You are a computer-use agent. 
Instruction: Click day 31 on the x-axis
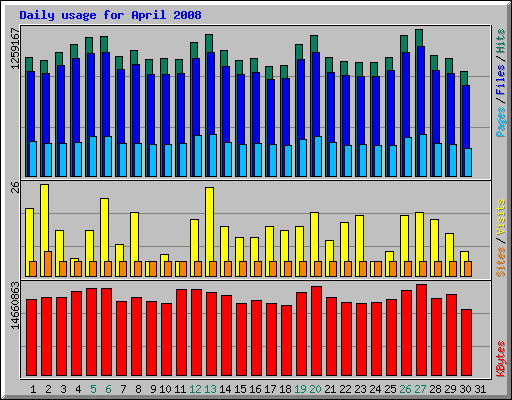tap(480, 389)
